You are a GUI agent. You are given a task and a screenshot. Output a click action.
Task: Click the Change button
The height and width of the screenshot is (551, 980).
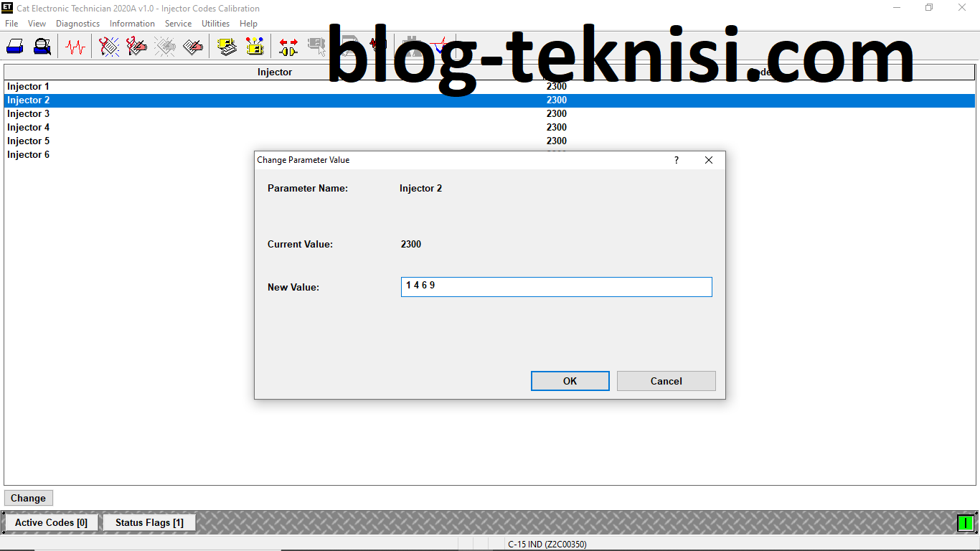(28, 497)
